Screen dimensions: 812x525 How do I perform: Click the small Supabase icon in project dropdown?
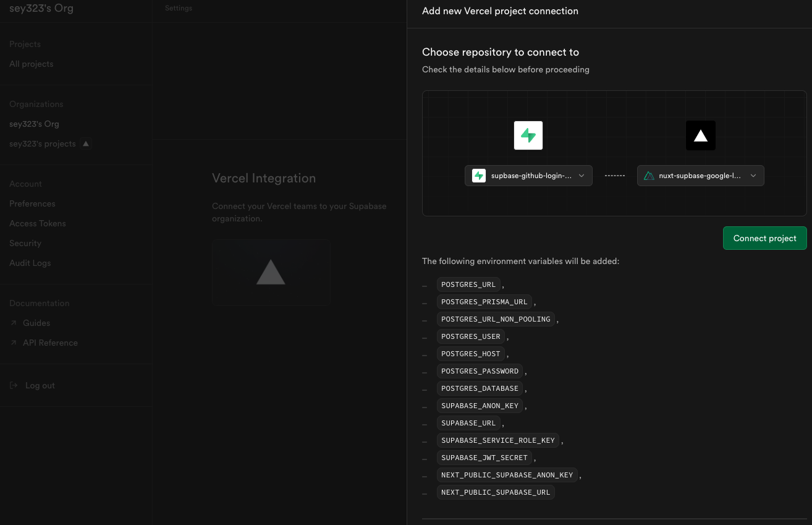point(479,176)
